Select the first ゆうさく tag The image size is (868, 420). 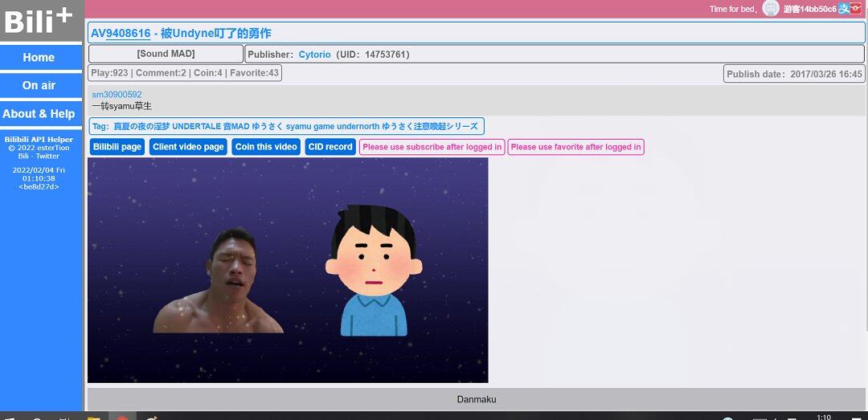pos(268,126)
